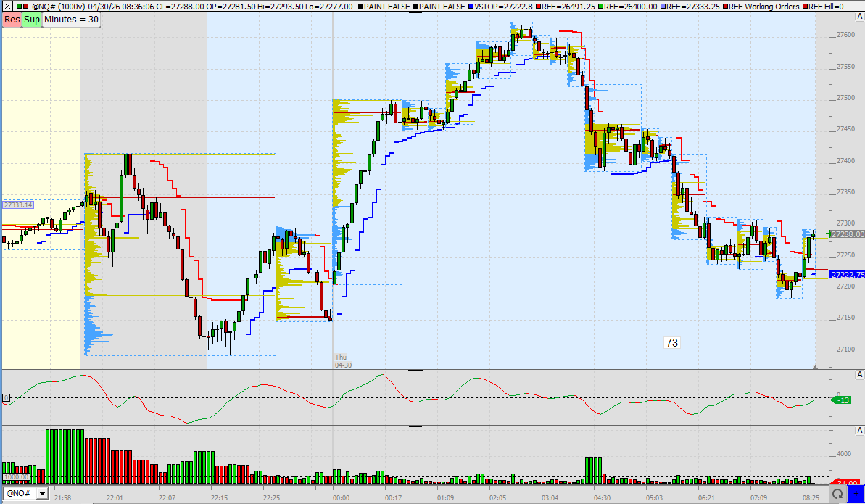865x504 pixels.
Task: Click the volume pane top divider handle
Action: pyautogui.click(x=415, y=426)
